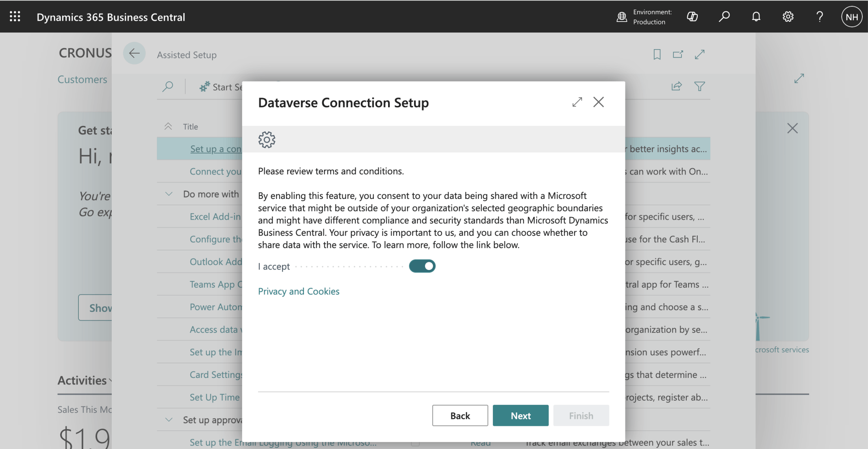This screenshot has width=868, height=449.
Task: Open the Copilot icon in top bar
Action: 692,17
